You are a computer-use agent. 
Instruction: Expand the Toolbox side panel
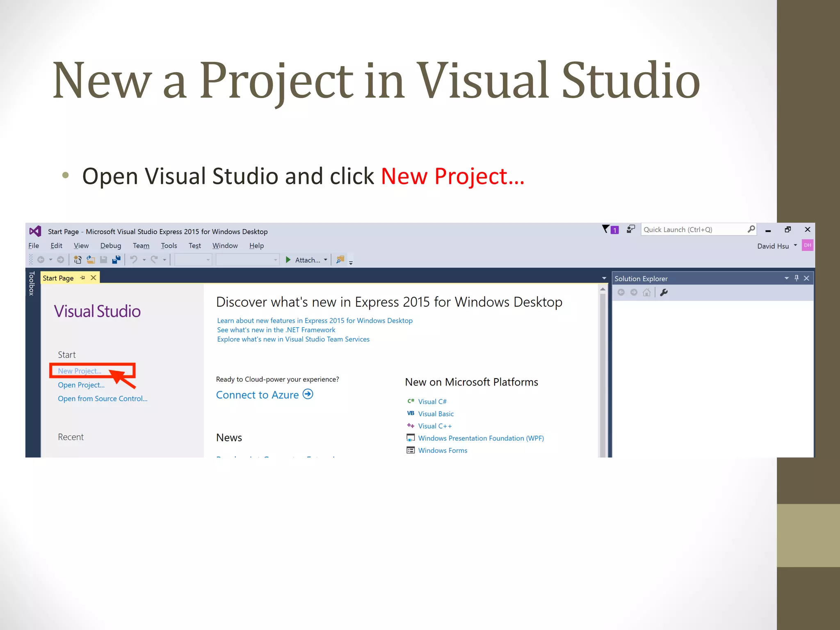pyautogui.click(x=32, y=283)
